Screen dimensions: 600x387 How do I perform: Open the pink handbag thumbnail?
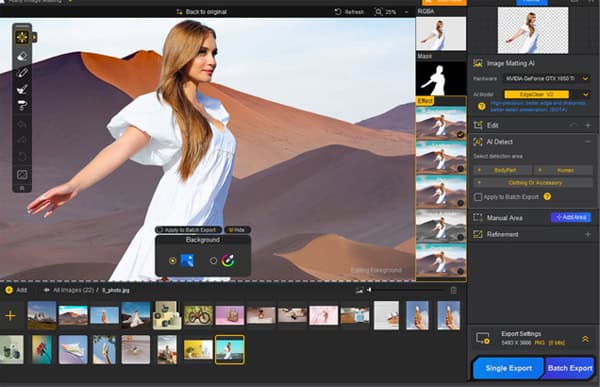230,315
